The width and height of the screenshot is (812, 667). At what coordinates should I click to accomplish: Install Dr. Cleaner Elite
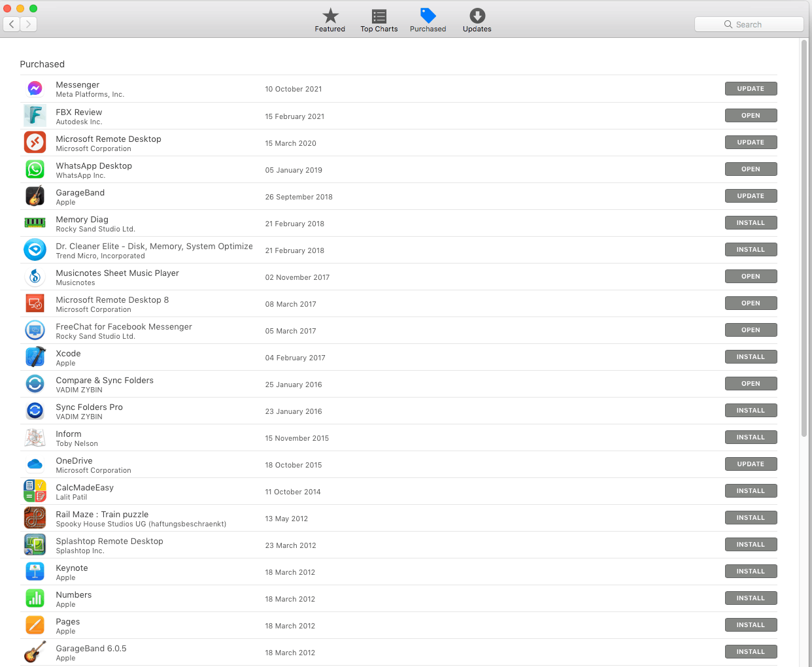(x=751, y=249)
